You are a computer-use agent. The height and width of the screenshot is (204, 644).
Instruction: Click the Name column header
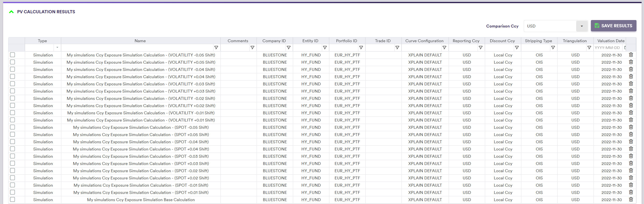pyautogui.click(x=140, y=41)
